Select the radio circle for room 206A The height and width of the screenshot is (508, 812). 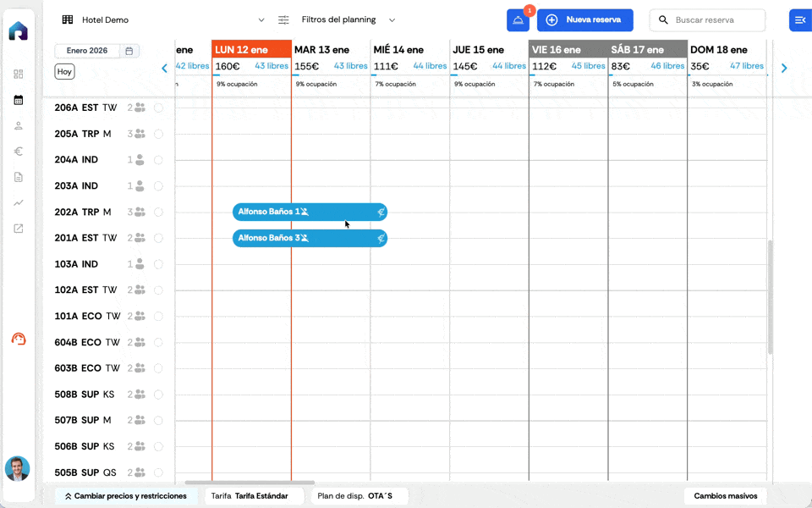pos(158,108)
